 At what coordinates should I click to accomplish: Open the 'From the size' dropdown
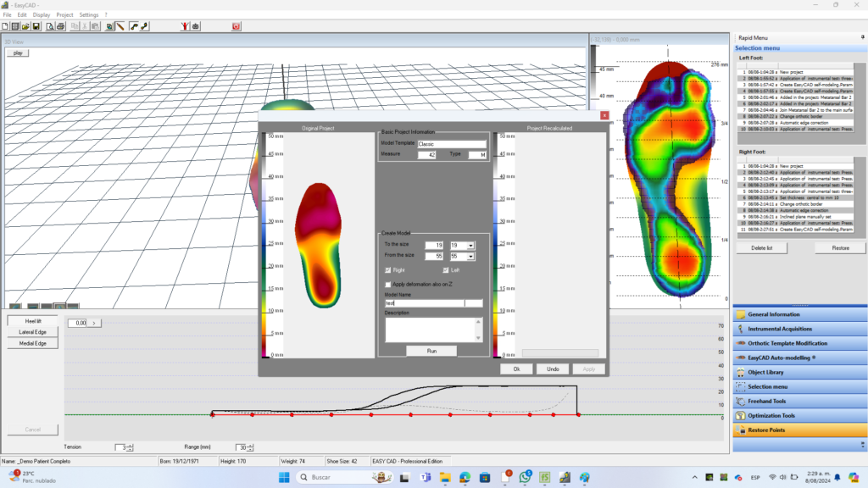tap(470, 256)
